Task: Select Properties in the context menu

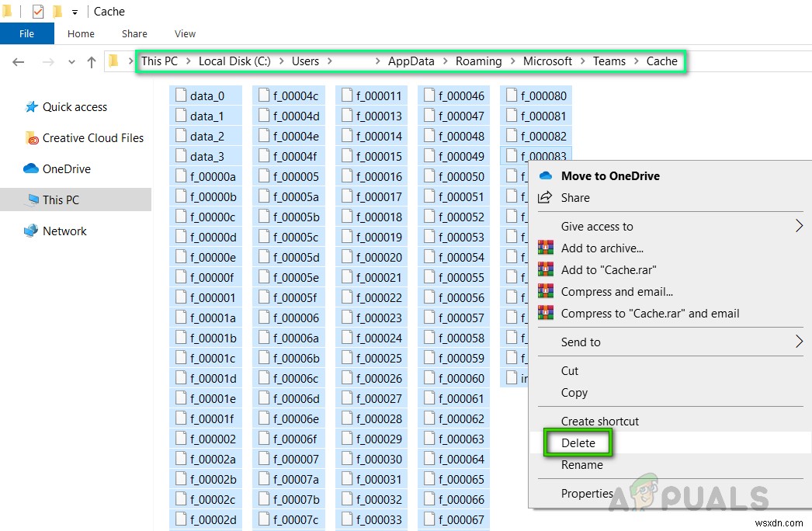Action: [x=587, y=493]
